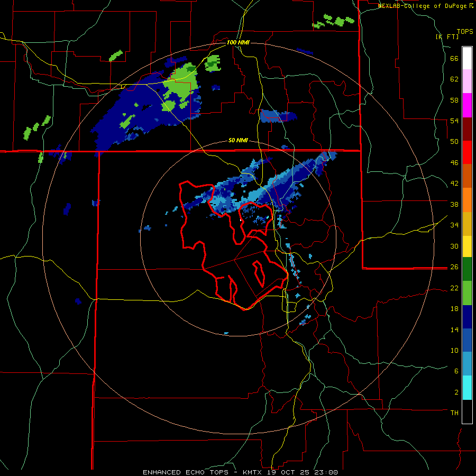Viewport: 476px width, 476px height.
Task: Click the "2" legend value
Action: [x=456, y=392]
